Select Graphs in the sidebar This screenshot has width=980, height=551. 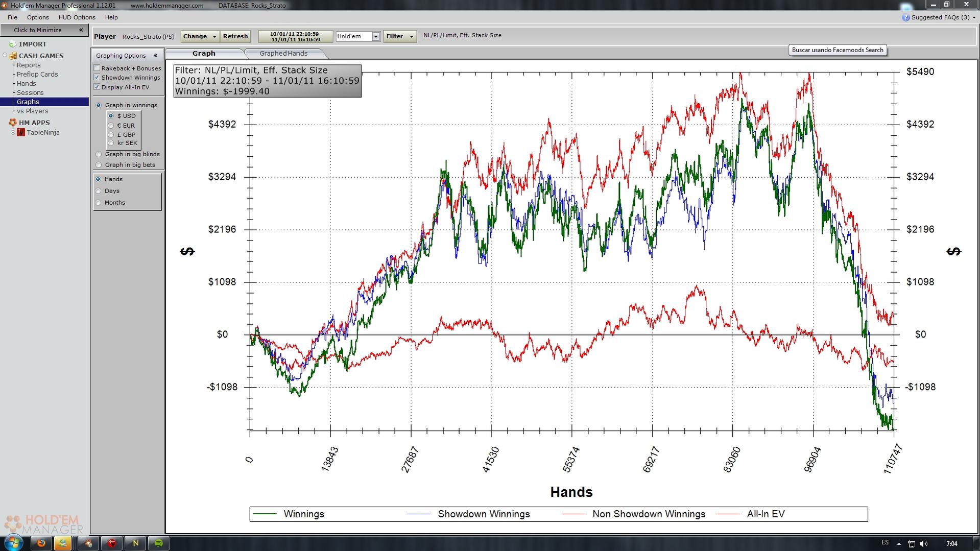[28, 102]
